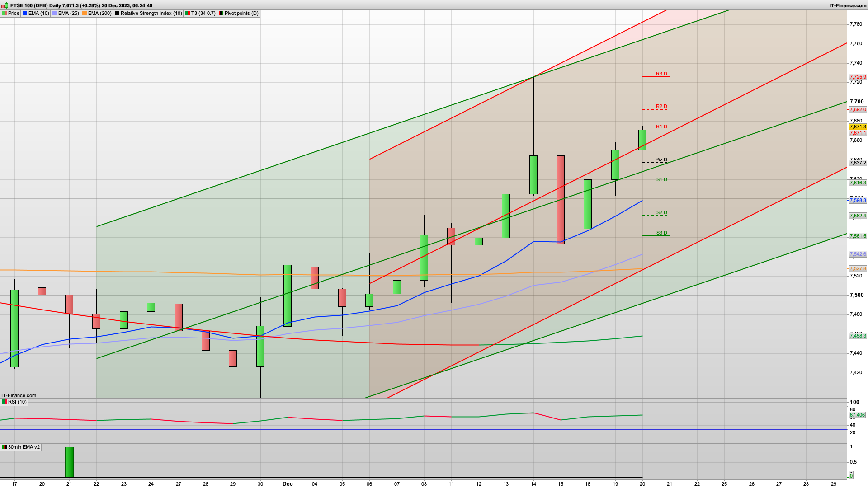
Task: Click the R3 D pivot label
Action: click(x=661, y=74)
